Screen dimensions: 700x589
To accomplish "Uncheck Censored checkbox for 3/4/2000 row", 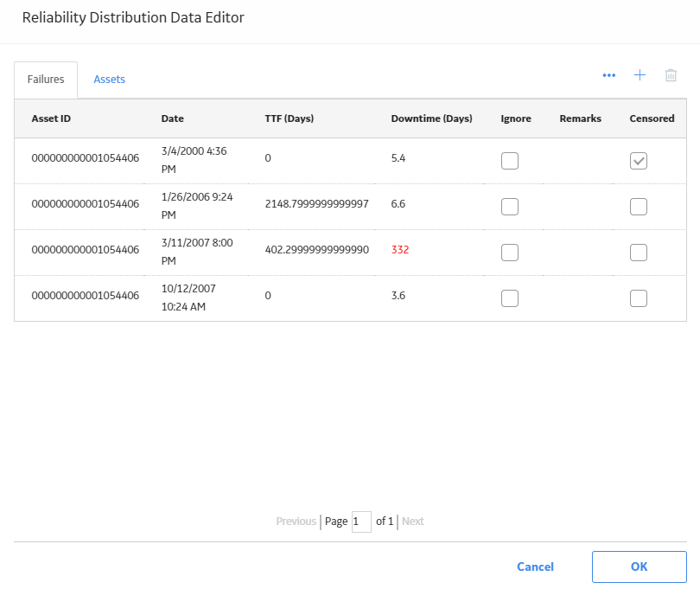I will [x=639, y=161].
